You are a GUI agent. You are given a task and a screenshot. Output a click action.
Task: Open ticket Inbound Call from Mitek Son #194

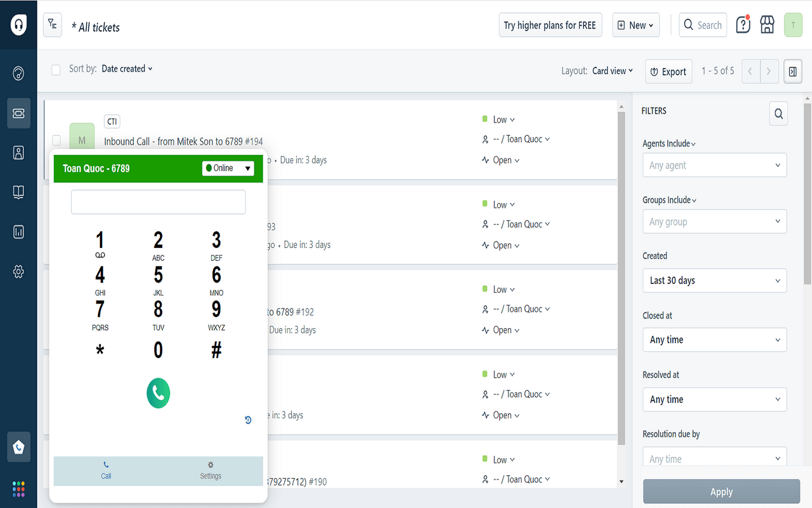click(x=183, y=142)
